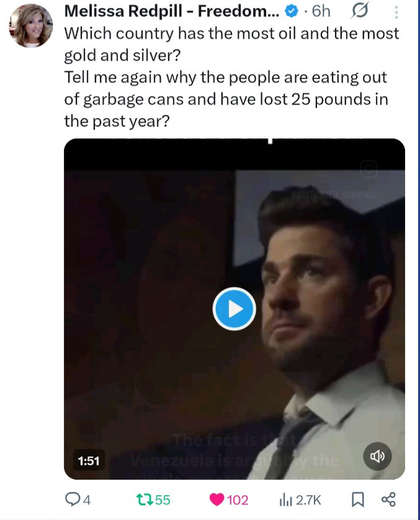Open Melissa Redpill's profile avatar
The image size is (420, 520).
tap(31, 25)
